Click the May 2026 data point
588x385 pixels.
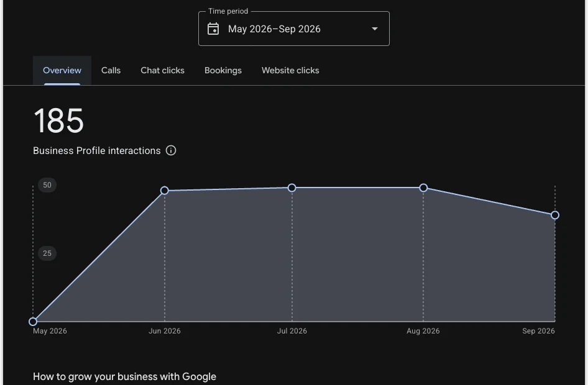[33, 321]
